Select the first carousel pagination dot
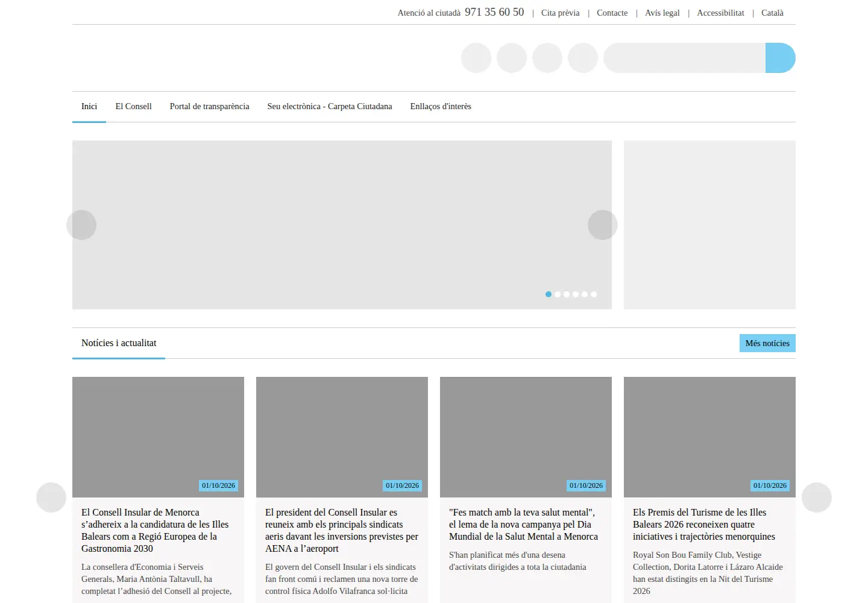The height and width of the screenshot is (603, 868). tap(549, 294)
